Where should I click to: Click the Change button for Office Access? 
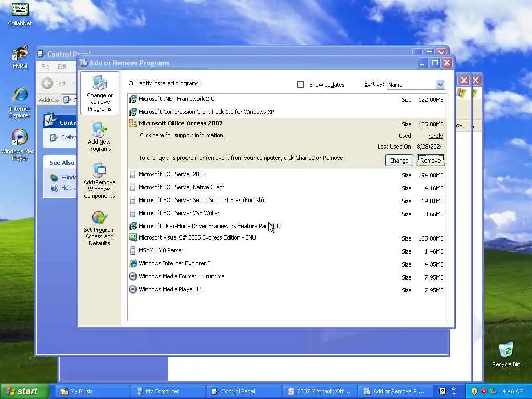click(398, 161)
